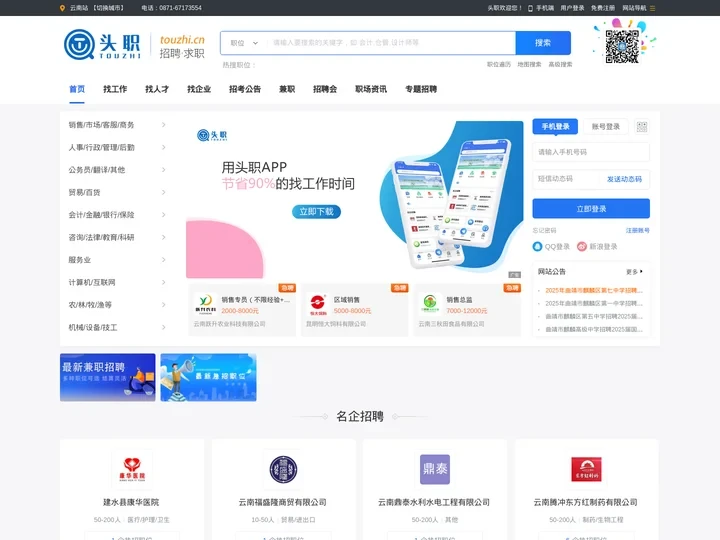Go to 首页 nav tab
Viewport: 720px width, 540px height.
77,89
